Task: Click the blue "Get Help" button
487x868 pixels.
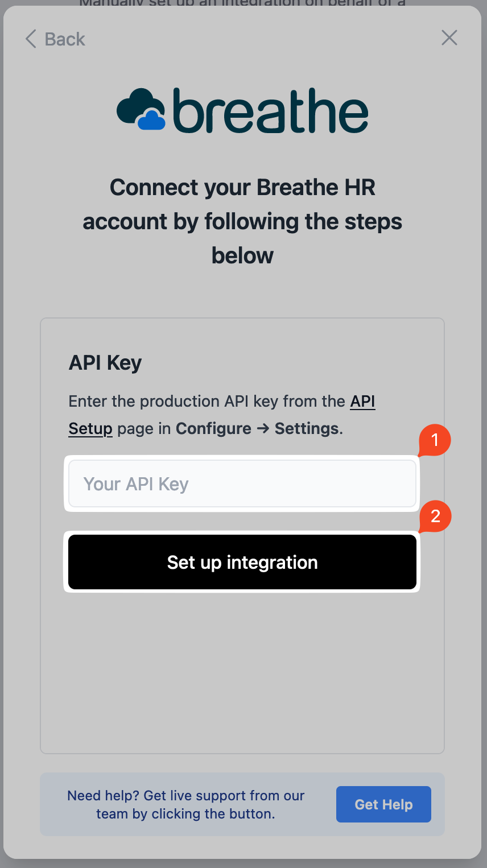Action: (x=383, y=804)
